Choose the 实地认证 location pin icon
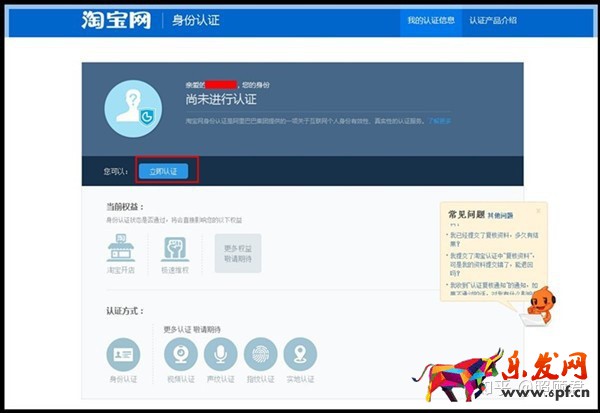 point(300,354)
